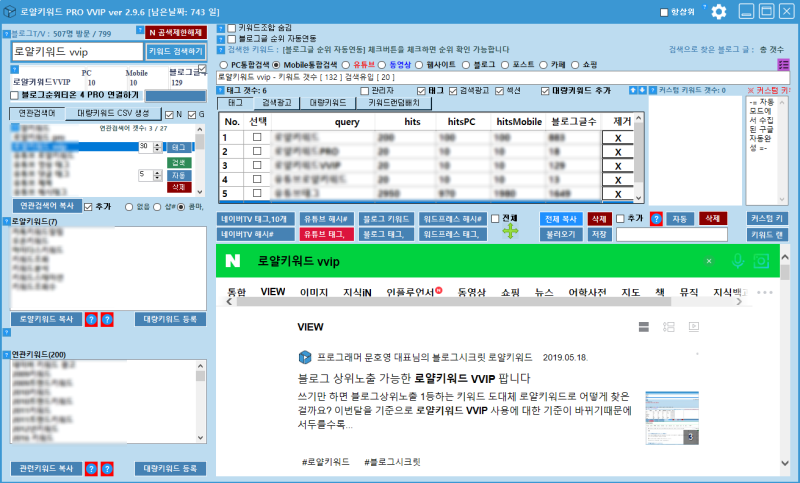The image size is (800, 483).
Task: Click first red help icon beside 관련키워드 복사
Action: pyautogui.click(x=91, y=469)
